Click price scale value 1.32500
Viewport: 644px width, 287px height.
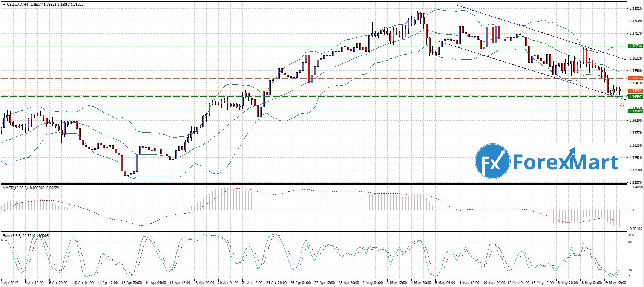pyautogui.click(x=636, y=170)
